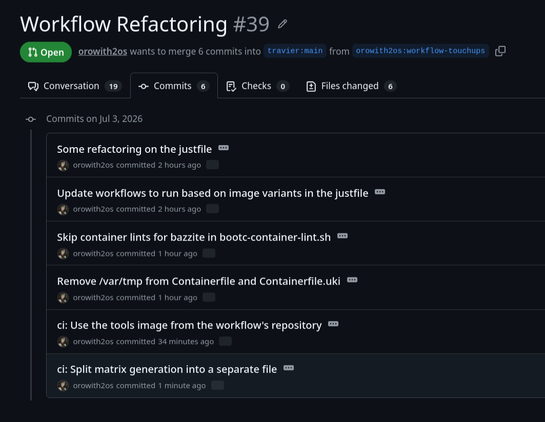Screen dimensions: 545x422
Task: Click avatar on "Skip container lints" commit row
Action: click(63, 254)
